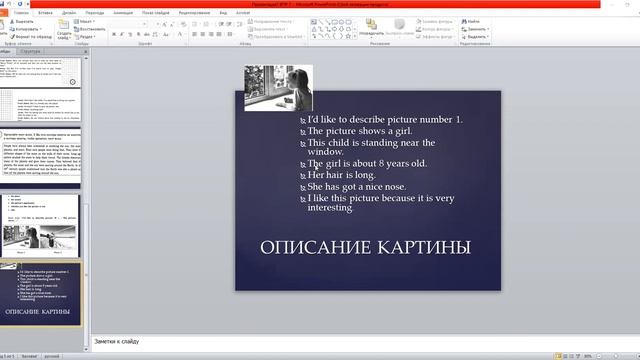The image size is (640, 360).
Task: Align text right
Action: [x=211, y=35]
